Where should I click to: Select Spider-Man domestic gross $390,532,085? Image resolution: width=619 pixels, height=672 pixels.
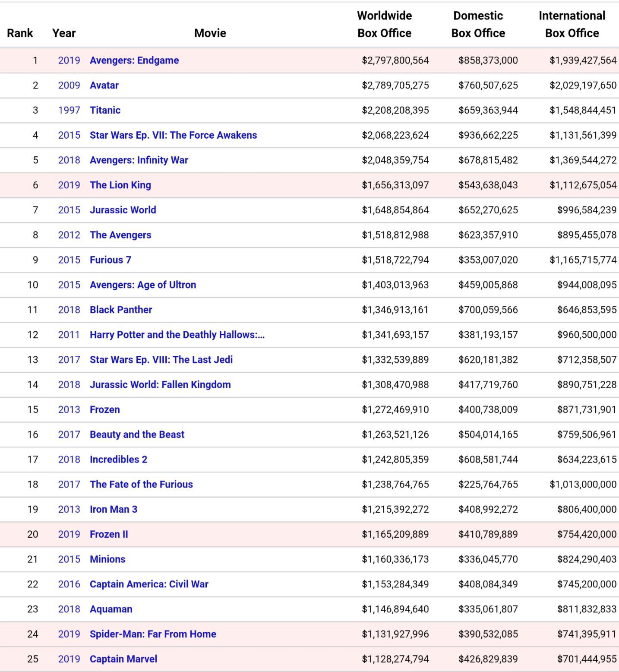[x=488, y=634]
